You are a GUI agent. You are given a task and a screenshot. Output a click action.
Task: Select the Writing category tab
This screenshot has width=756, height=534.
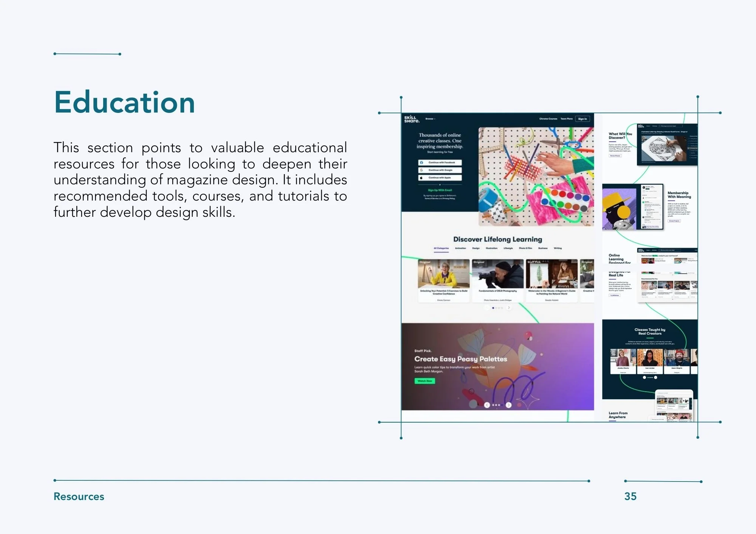click(x=558, y=248)
